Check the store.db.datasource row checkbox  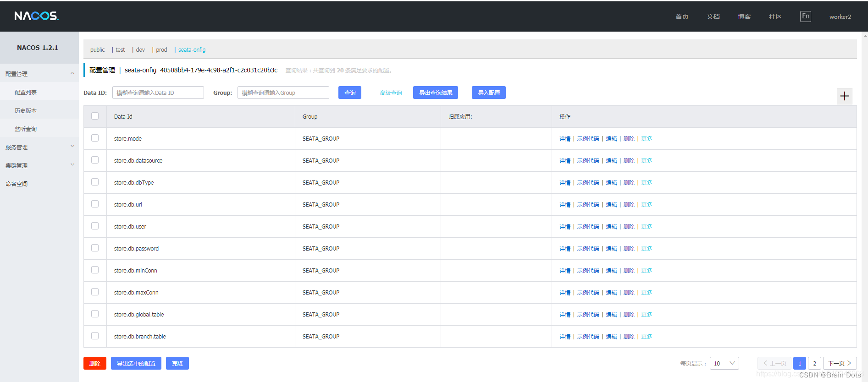(95, 160)
